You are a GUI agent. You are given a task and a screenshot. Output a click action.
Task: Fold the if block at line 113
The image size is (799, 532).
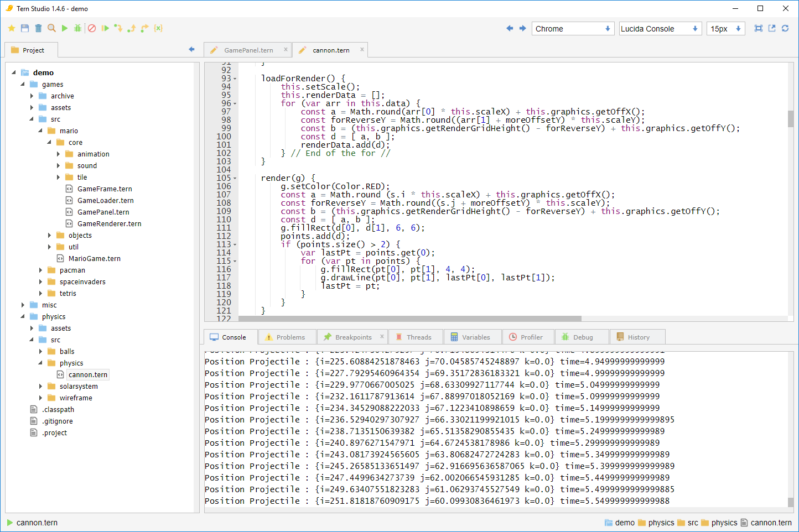click(235, 244)
